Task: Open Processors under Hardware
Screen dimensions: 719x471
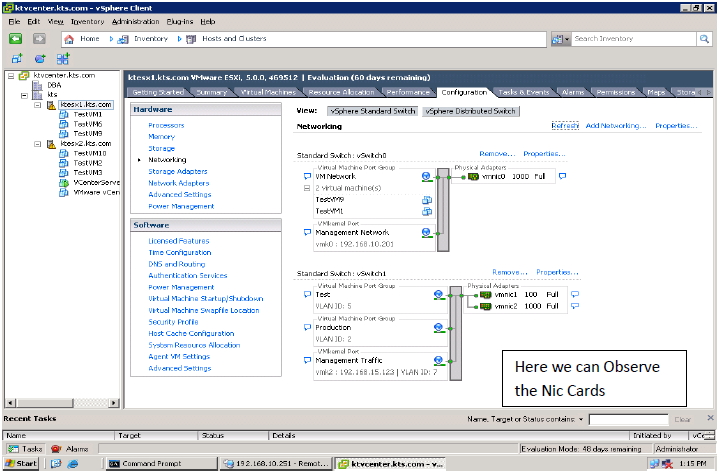Action: pos(166,125)
